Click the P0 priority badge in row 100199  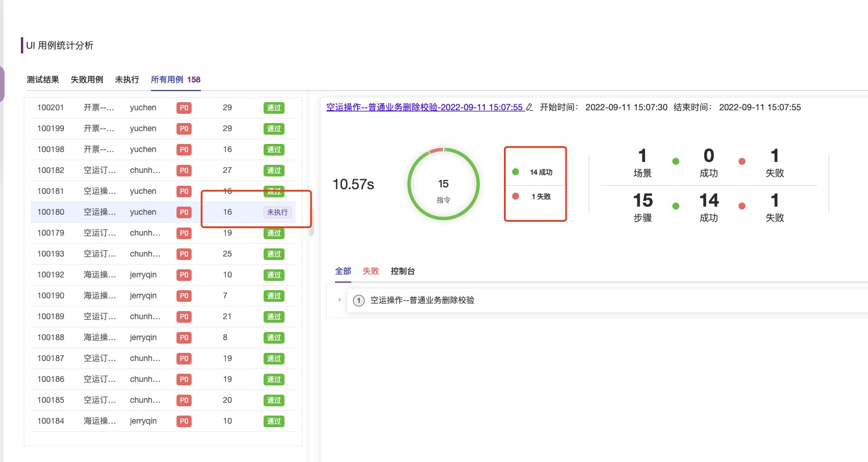184,129
